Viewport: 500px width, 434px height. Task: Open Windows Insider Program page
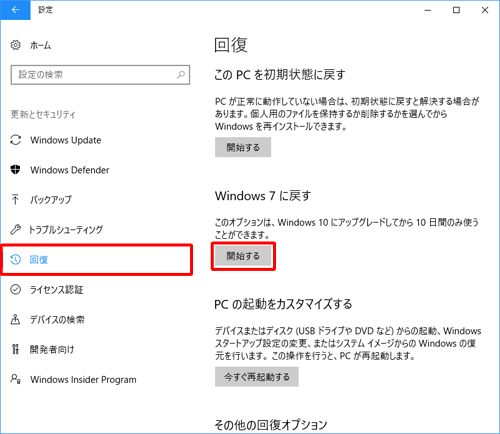[83, 380]
